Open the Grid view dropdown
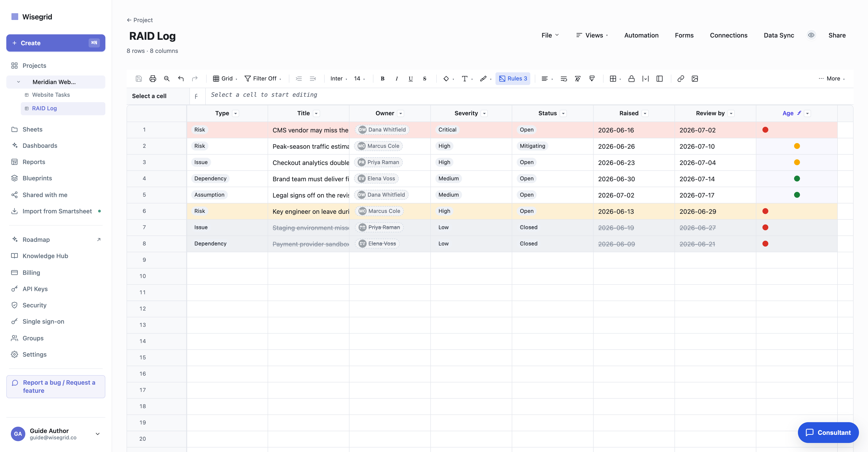 [225, 78]
